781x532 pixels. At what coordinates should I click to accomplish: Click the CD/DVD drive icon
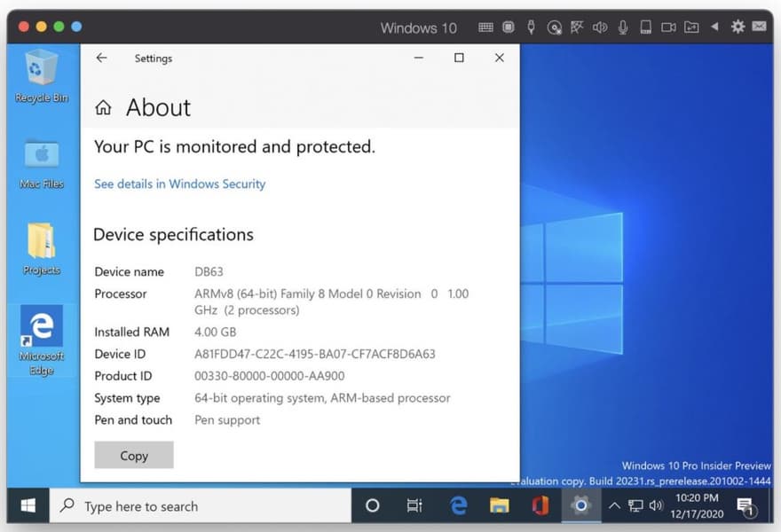click(555, 27)
